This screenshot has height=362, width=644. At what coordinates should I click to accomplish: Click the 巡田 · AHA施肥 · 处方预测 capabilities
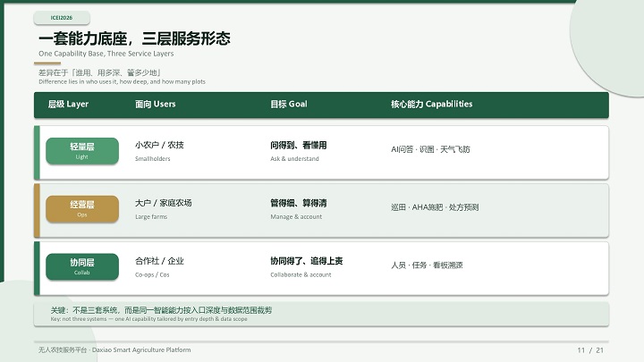coord(435,207)
